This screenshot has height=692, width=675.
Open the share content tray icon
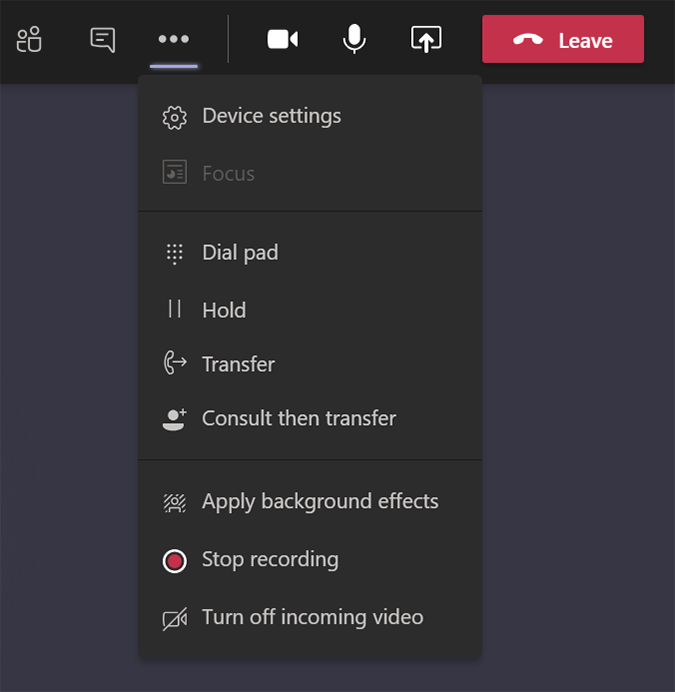point(426,40)
